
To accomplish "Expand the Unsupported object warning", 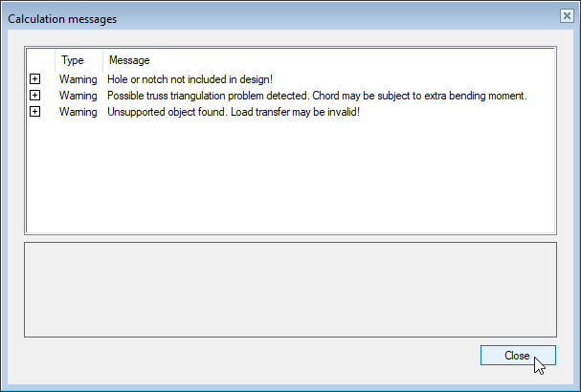I will [x=35, y=112].
